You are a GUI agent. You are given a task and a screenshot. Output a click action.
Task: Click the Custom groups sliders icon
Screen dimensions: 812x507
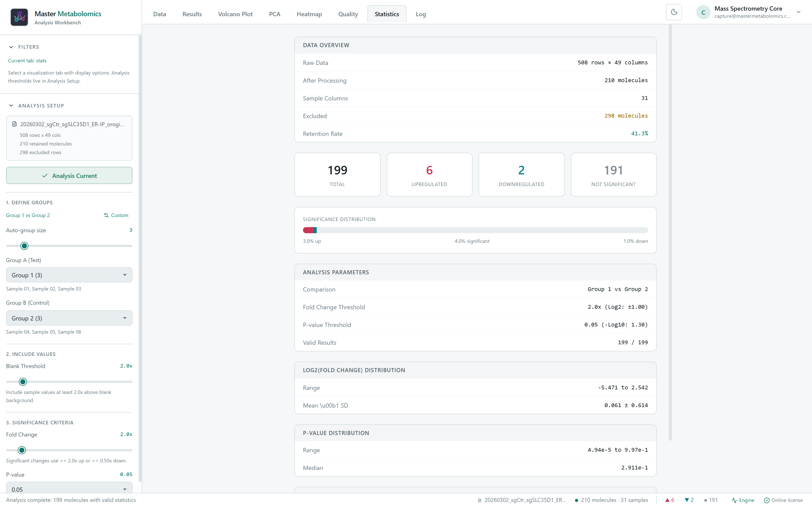pyautogui.click(x=106, y=215)
